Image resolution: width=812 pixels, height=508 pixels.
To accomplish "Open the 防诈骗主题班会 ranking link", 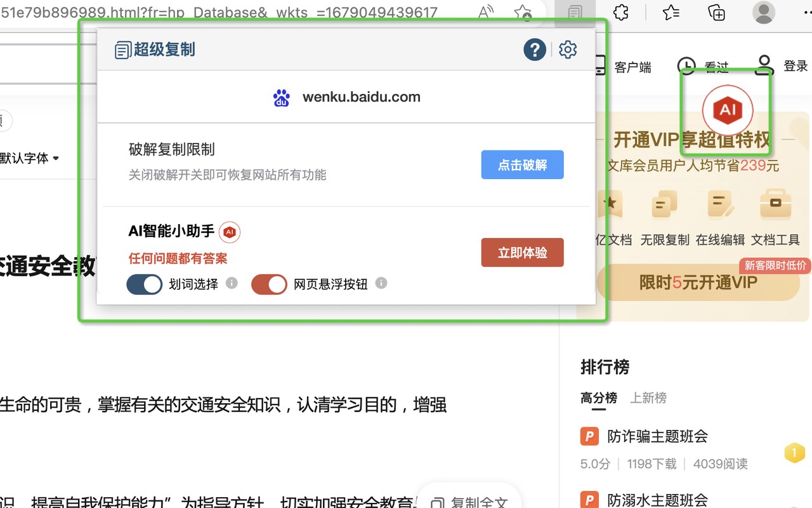I will coord(657,436).
